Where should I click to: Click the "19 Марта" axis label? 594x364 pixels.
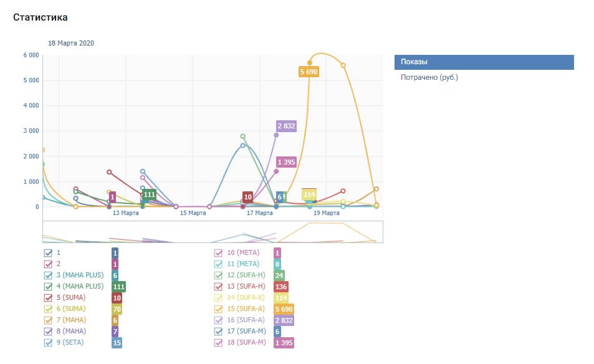tap(326, 213)
